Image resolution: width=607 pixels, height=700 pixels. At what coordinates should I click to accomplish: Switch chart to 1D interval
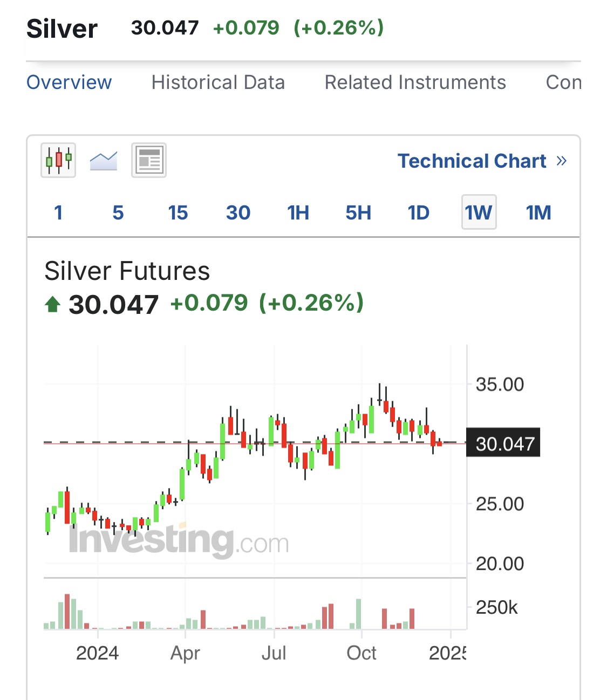pyautogui.click(x=419, y=212)
